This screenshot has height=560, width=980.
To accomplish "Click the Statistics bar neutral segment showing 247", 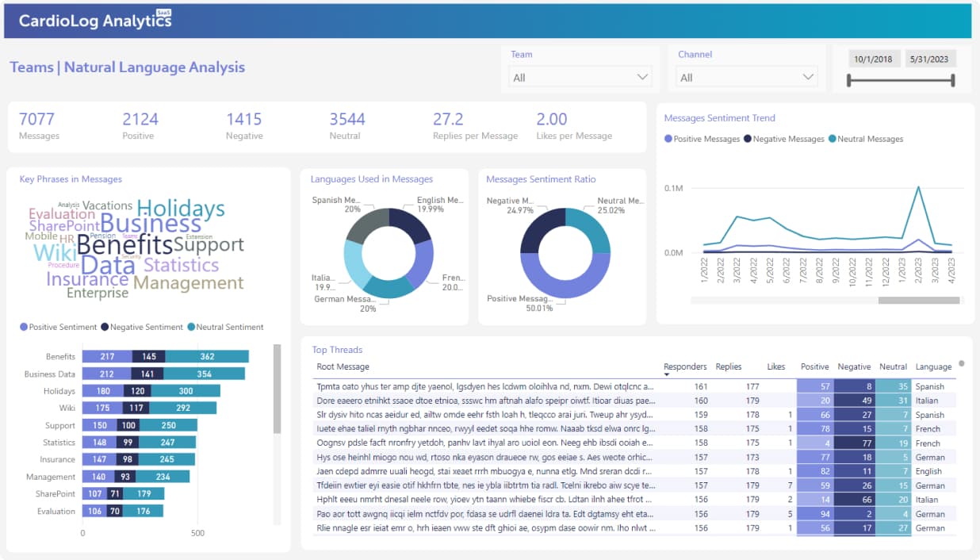I will point(168,443).
